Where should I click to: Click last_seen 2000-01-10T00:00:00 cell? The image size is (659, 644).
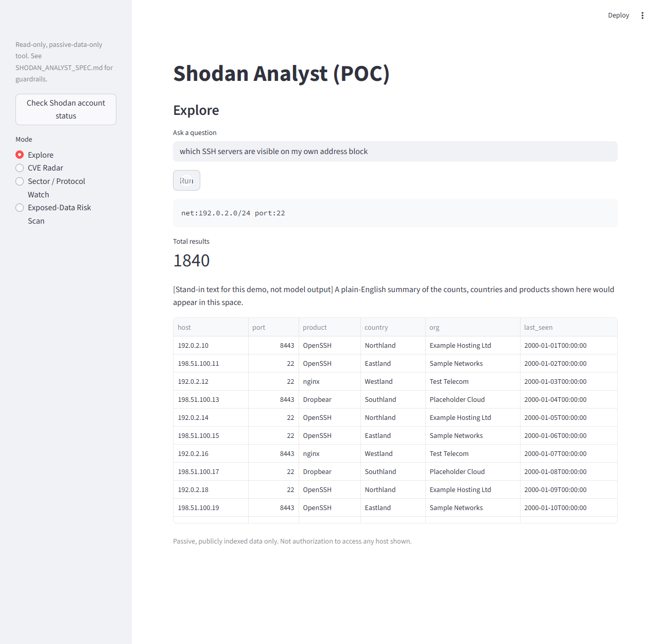(x=568, y=507)
